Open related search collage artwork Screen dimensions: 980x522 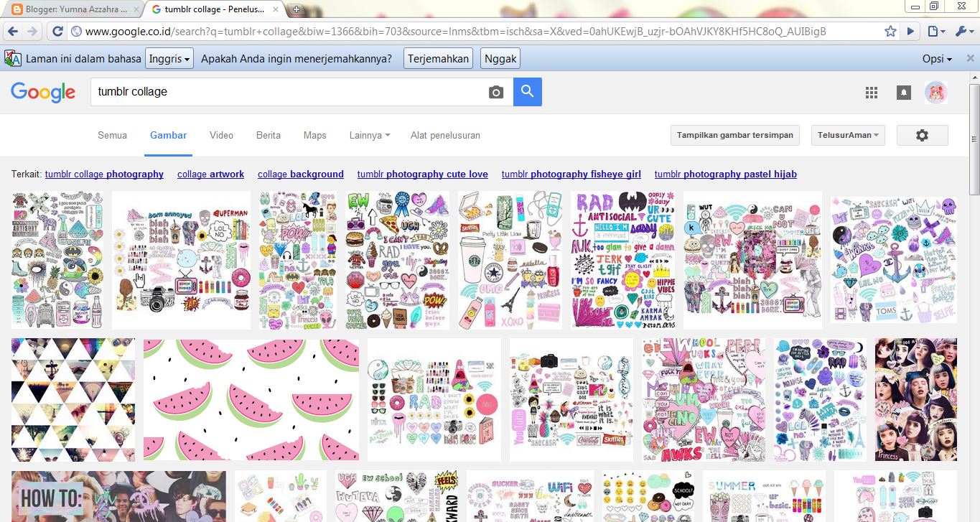click(x=210, y=174)
